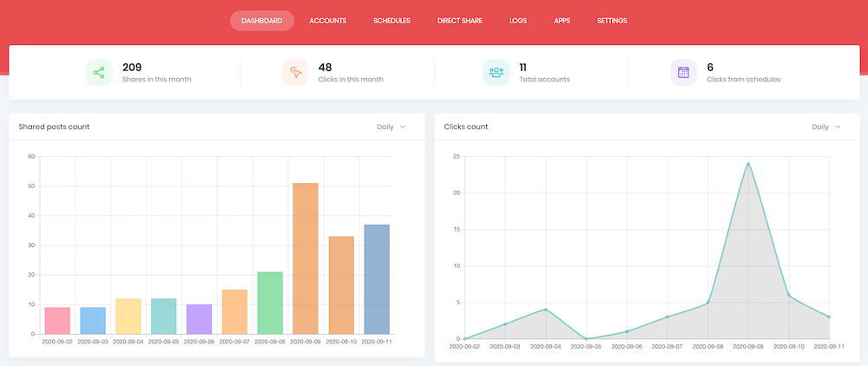Click the 2020-09-04 point on clicks line
The height and width of the screenshot is (366, 868).
pos(546,310)
